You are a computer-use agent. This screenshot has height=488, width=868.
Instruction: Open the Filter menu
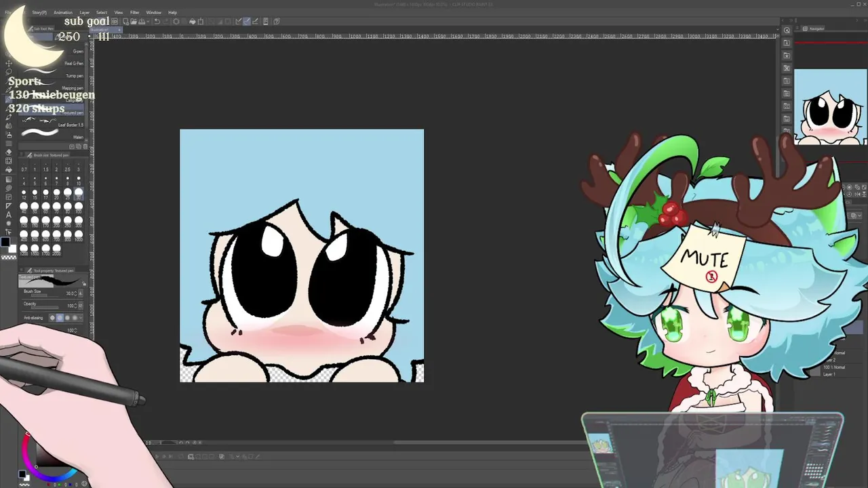(135, 12)
